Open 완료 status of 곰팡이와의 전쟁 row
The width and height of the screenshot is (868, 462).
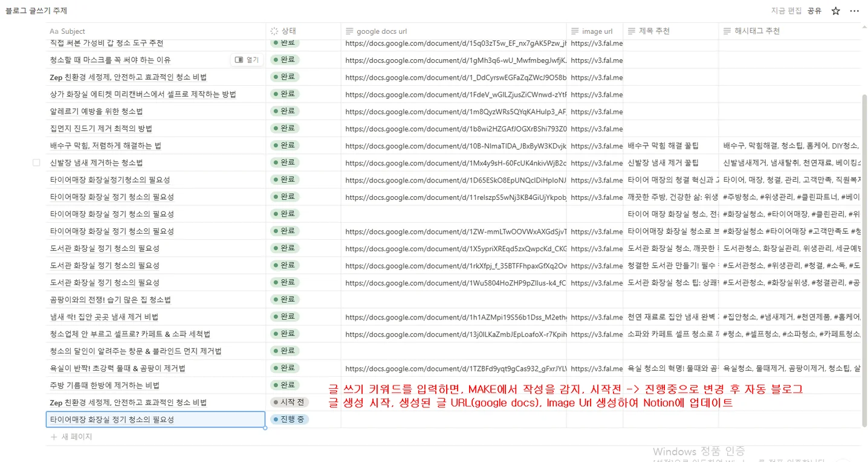(x=285, y=300)
